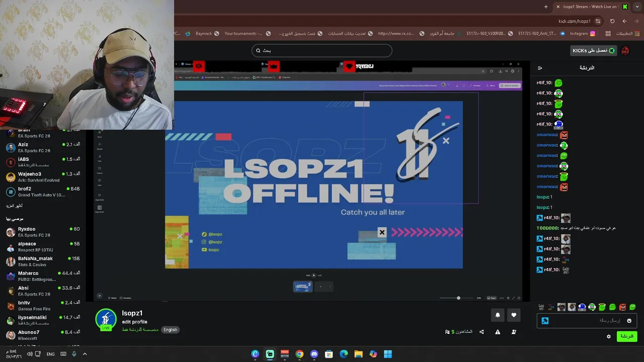Click the 'إرسال رسالة' chat message input

587,321
